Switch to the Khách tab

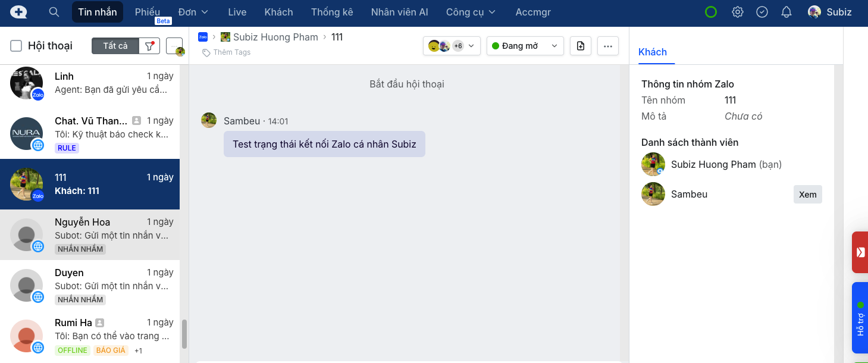coord(653,52)
